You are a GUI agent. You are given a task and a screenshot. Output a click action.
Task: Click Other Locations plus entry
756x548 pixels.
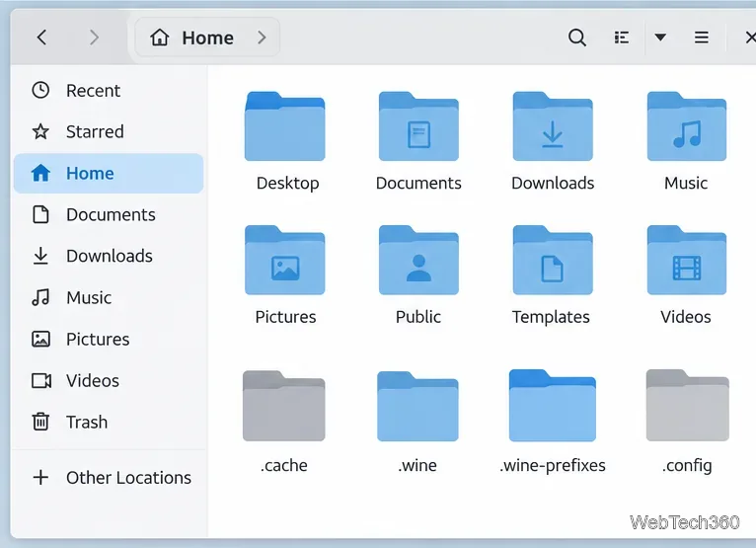click(x=109, y=477)
